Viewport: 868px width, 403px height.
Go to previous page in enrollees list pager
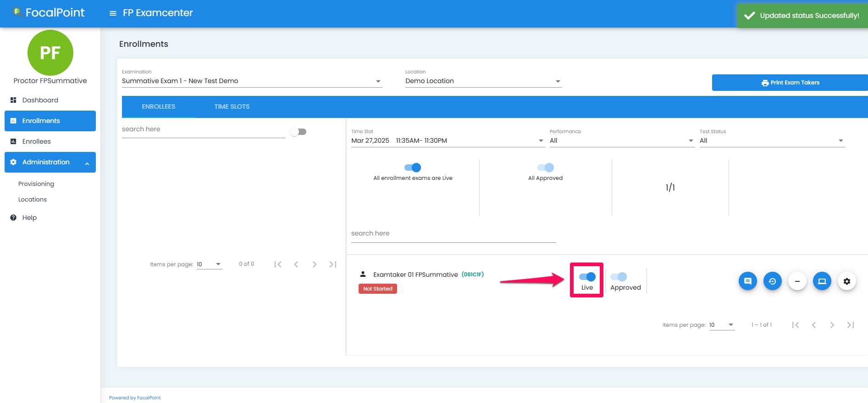tap(296, 264)
